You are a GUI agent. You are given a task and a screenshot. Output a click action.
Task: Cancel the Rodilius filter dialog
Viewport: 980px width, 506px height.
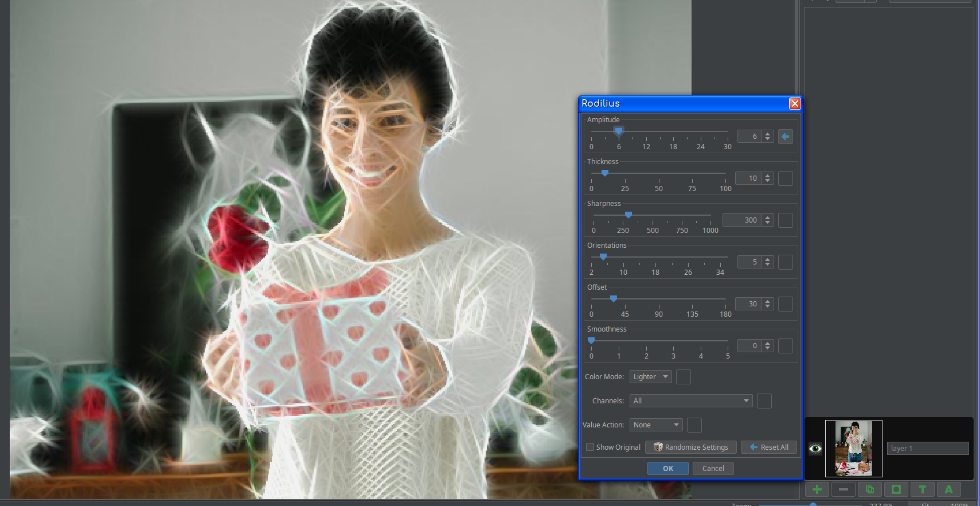713,469
